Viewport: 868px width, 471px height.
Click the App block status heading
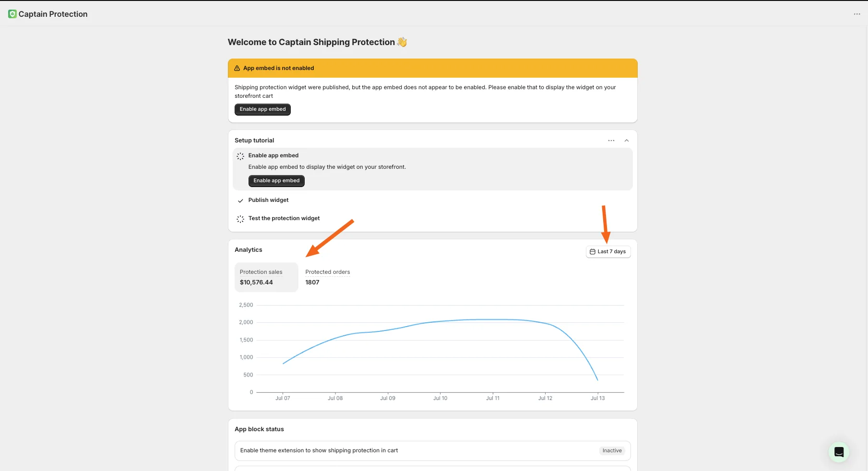click(x=259, y=429)
